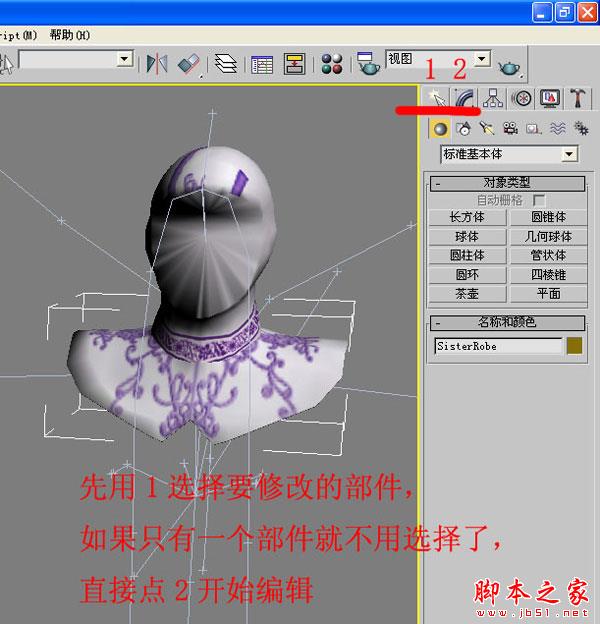Open Schematic View icon
Screen dimensions: 600x624
click(x=294, y=64)
